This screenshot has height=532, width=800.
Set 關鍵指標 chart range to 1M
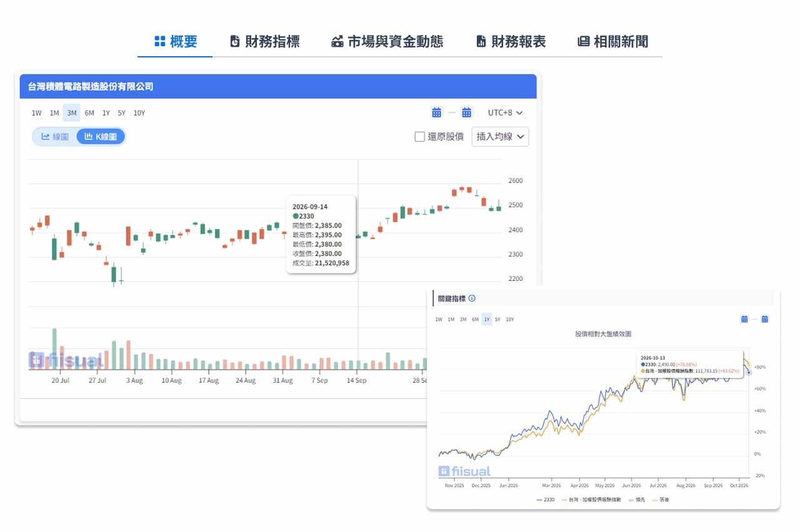[451, 320]
